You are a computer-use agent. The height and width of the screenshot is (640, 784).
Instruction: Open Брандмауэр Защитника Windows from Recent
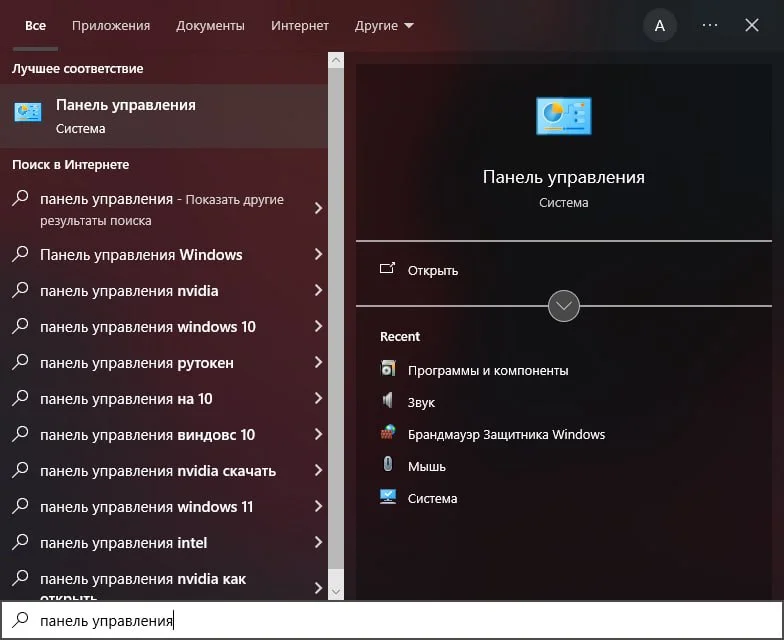pos(506,434)
